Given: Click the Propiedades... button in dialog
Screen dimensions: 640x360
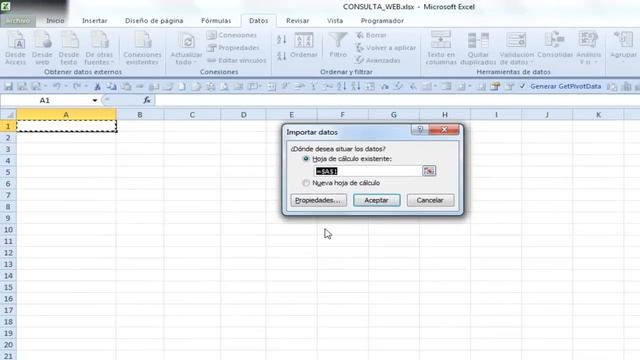Looking at the screenshot, I should coord(318,200).
